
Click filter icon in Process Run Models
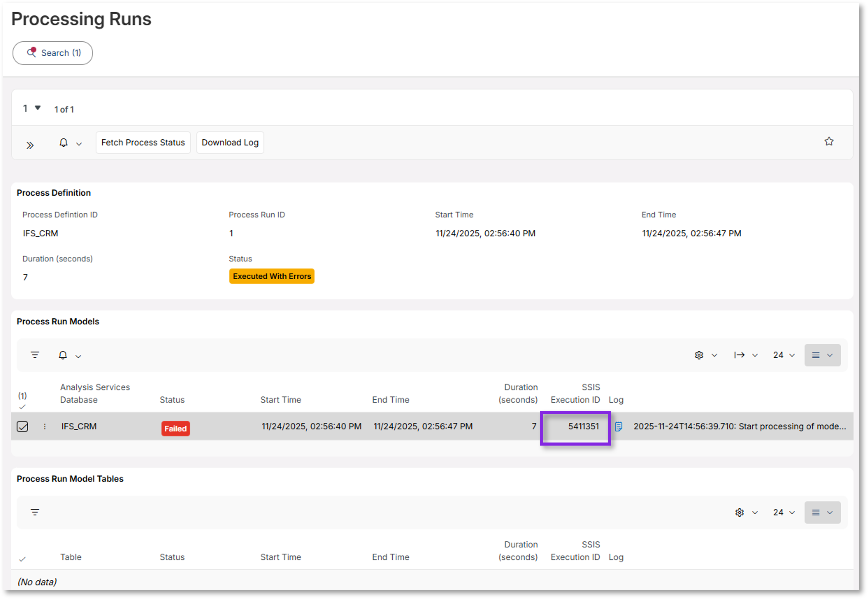[35, 355]
